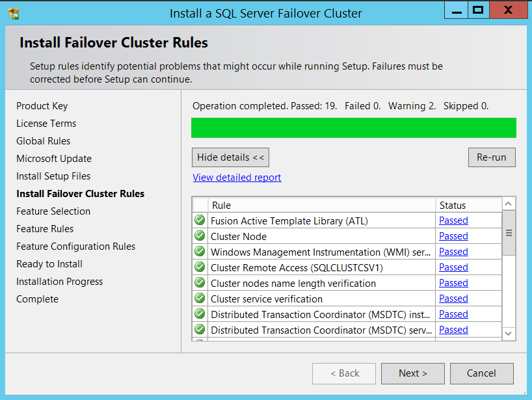This screenshot has height=400, width=532.
Task: Click green check icon for MSDTC inst... rule
Action: [200, 313]
